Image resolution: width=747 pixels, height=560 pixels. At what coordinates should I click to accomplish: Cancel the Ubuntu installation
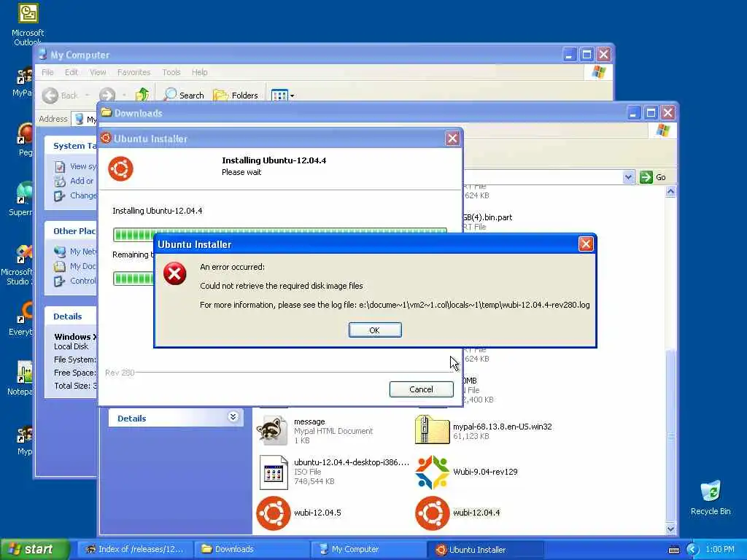pyautogui.click(x=421, y=389)
